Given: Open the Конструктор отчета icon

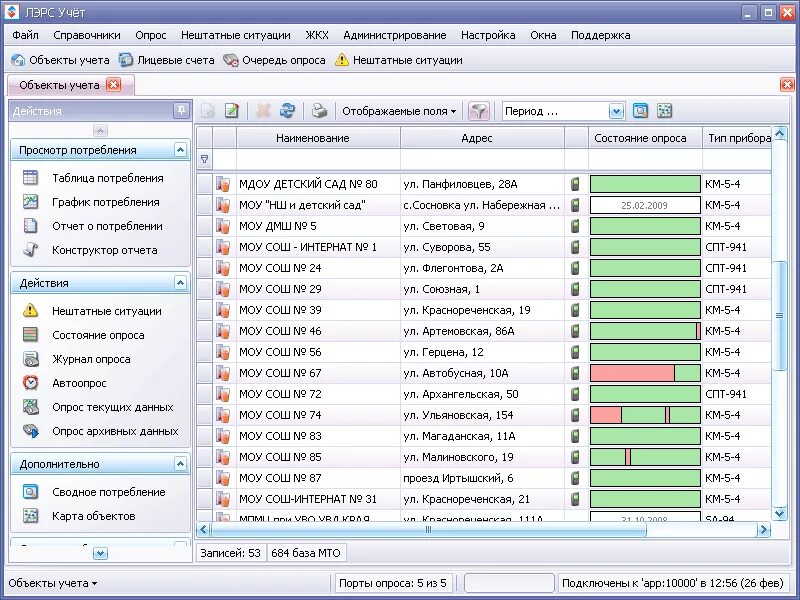Looking at the screenshot, I should coord(30,249).
